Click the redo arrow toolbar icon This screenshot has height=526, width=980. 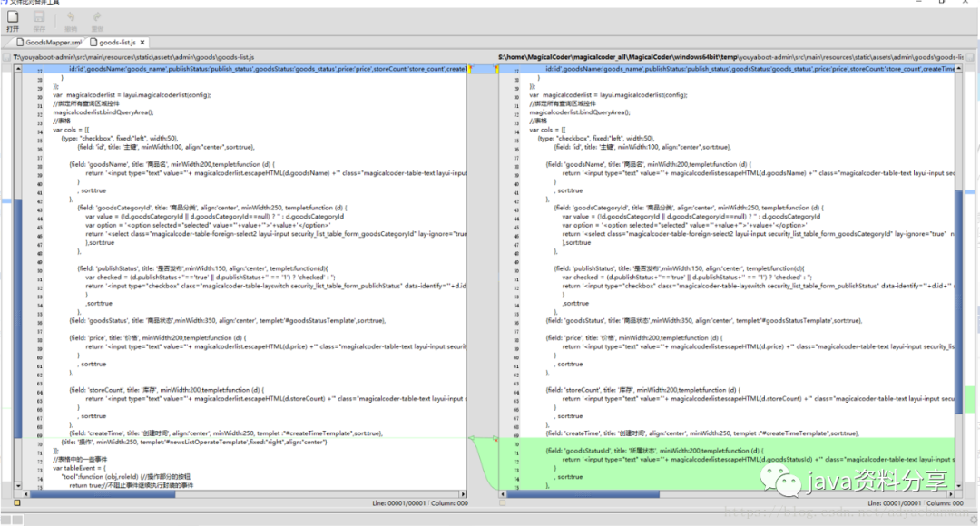pos(97,17)
